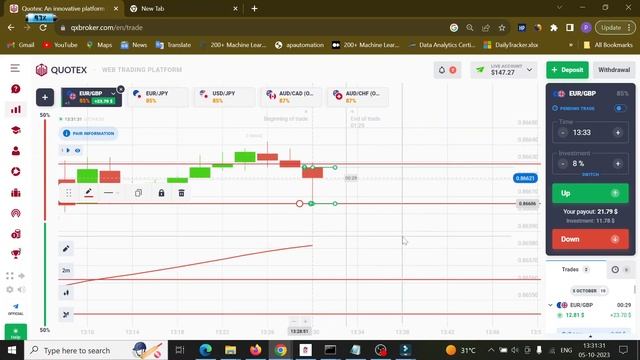Open the graduation cap education icon
This screenshot has height=360, width=640.
point(16,130)
